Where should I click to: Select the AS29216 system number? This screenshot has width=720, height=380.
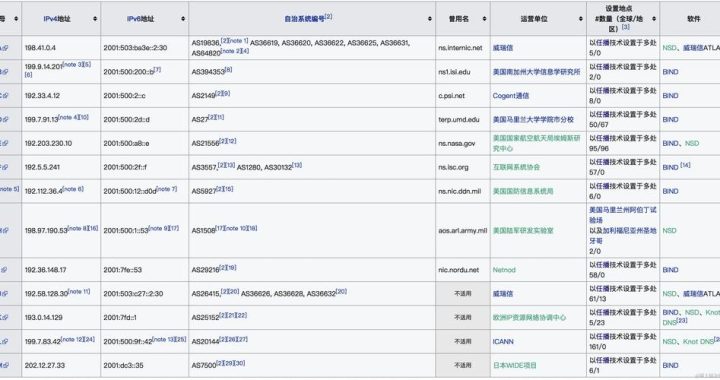pos(205,270)
